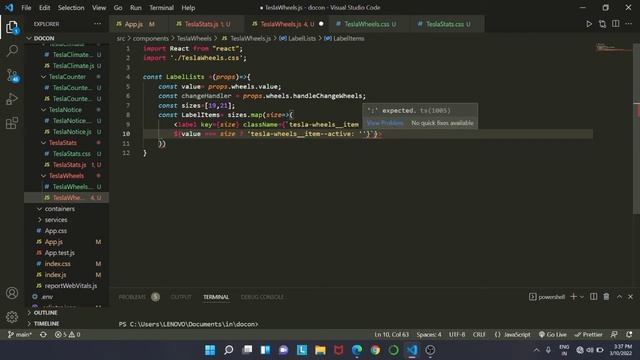The image size is (640, 360).
Task: Open the Search view in activity bar
Action: [12, 51]
